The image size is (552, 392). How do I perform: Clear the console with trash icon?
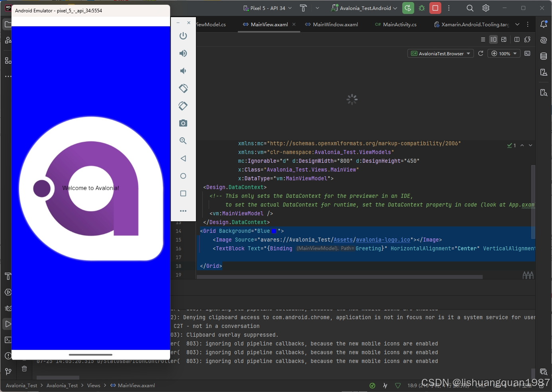tap(24, 369)
